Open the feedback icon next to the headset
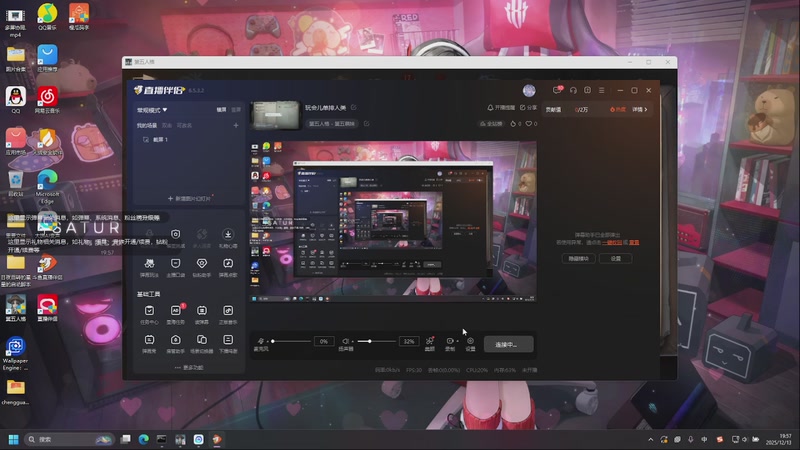Image resolution: width=800 pixels, height=450 pixels. [588, 90]
